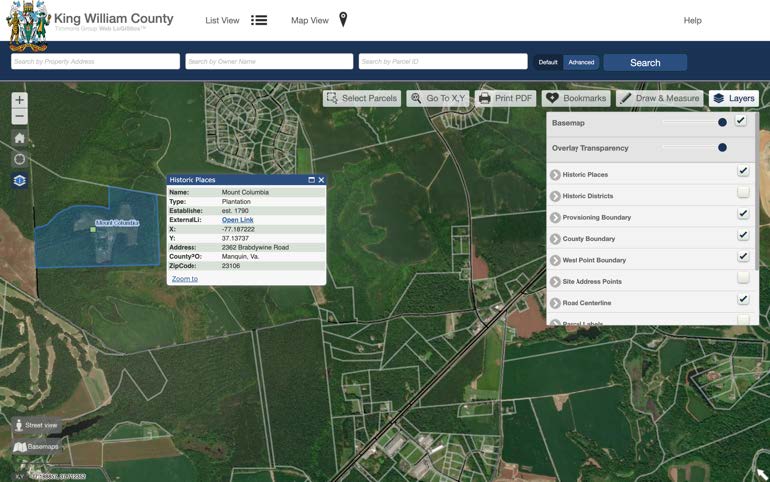770x482 pixels.
Task: Click the Print PDF tool
Action: (505, 98)
